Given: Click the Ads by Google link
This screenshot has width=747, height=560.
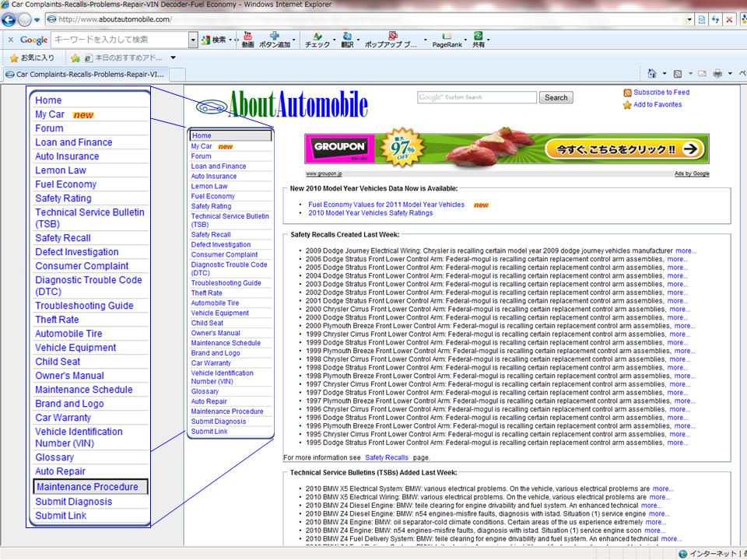Looking at the screenshot, I should click(692, 173).
